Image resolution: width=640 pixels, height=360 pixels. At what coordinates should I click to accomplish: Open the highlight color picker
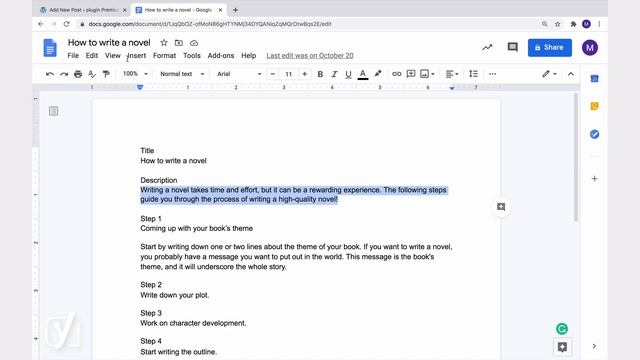pyautogui.click(x=378, y=74)
